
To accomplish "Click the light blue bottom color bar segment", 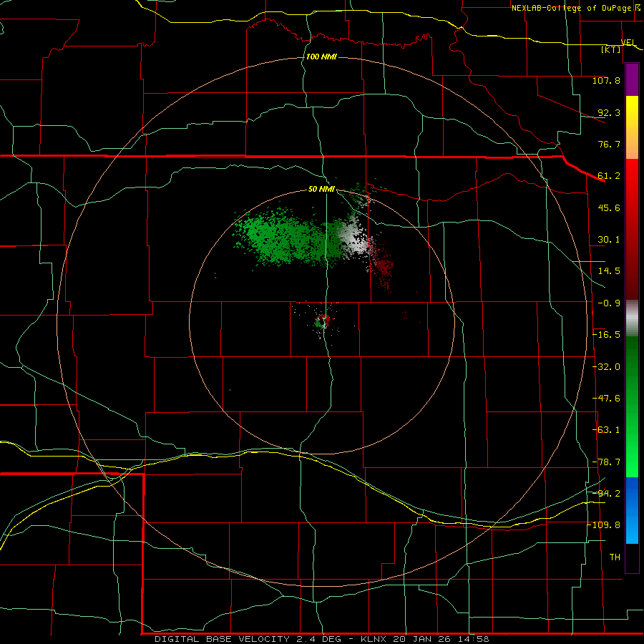I will pos(632,510).
